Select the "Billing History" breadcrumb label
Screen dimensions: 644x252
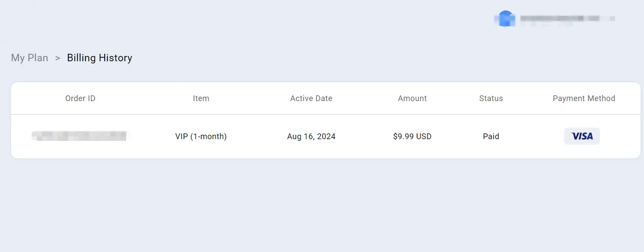(x=99, y=58)
